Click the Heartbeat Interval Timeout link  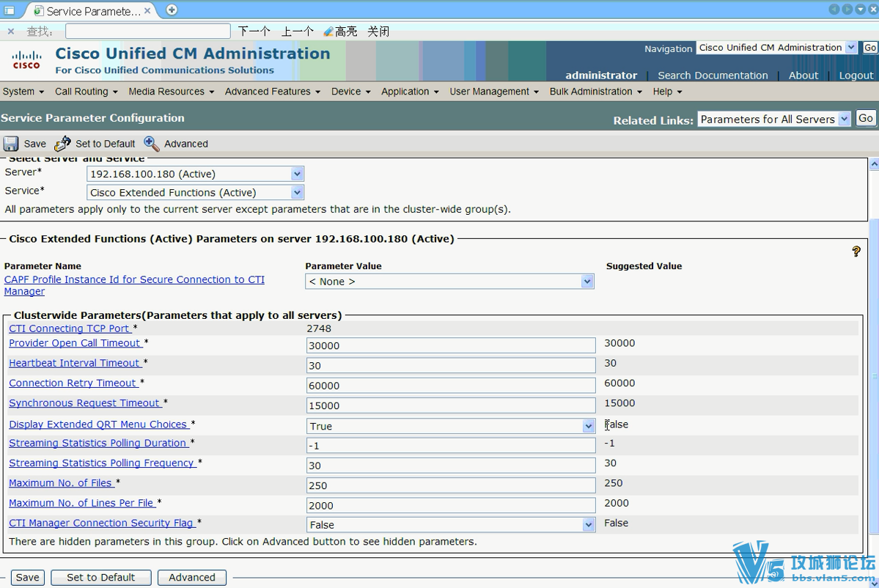[74, 363]
